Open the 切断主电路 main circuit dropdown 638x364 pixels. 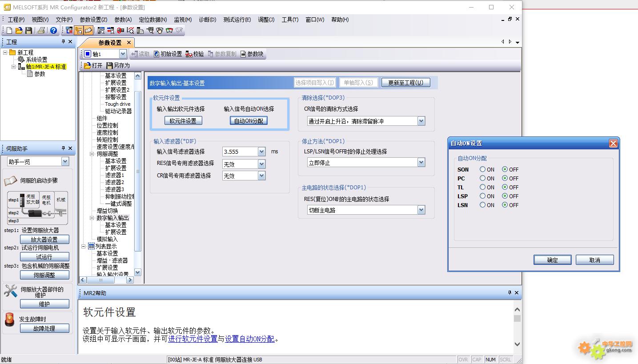coord(421,210)
